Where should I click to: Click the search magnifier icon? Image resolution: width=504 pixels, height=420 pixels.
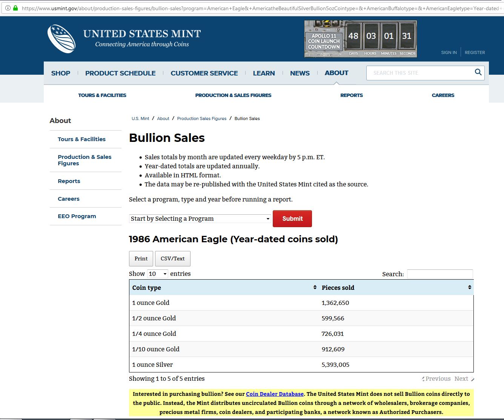coord(478,72)
